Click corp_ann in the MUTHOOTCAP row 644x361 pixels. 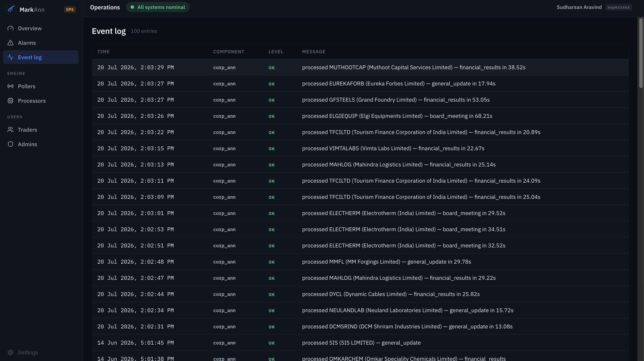(224, 68)
